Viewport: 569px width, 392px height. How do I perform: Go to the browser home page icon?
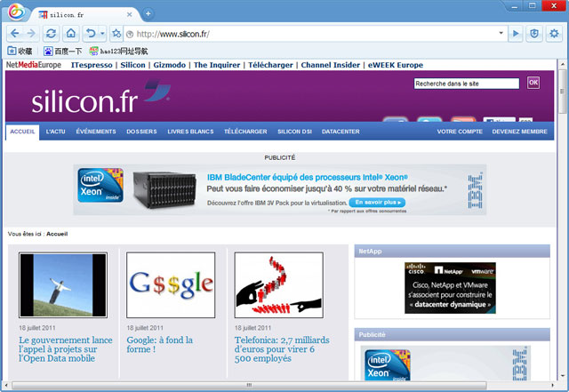click(x=71, y=34)
